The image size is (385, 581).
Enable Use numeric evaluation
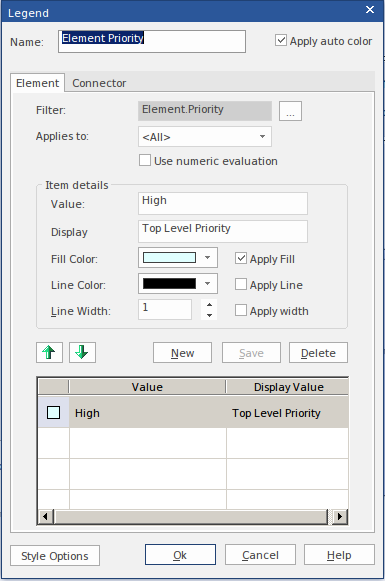[145, 160]
